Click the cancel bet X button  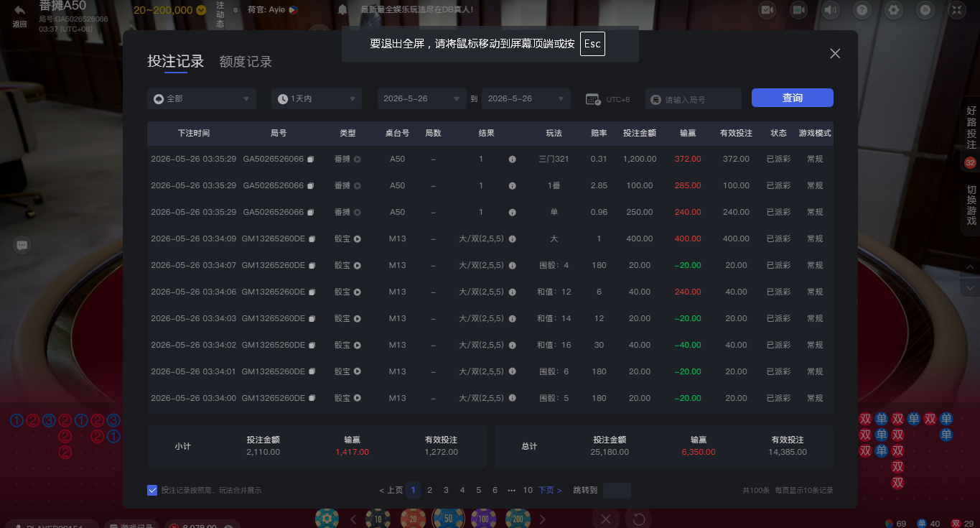pyautogui.click(x=605, y=519)
